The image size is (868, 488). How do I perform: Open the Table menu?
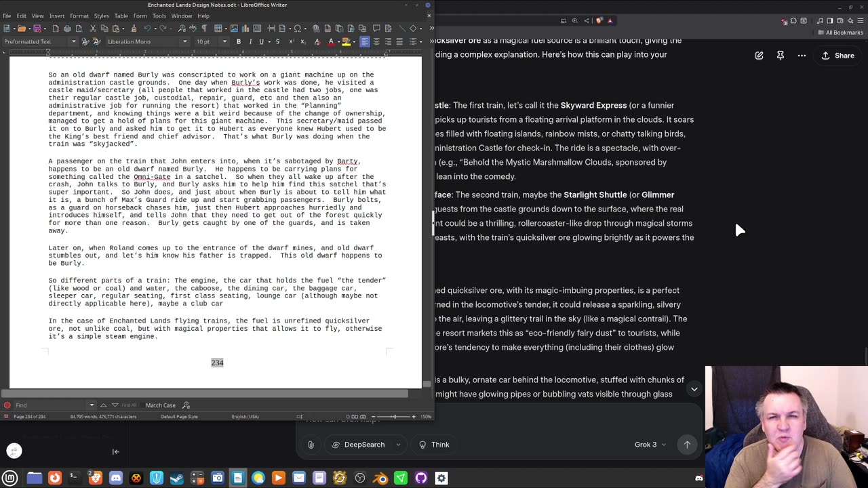click(121, 16)
